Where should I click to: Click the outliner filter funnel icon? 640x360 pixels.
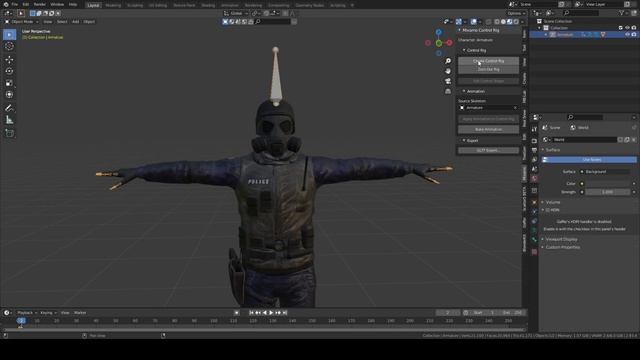[622, 13]
